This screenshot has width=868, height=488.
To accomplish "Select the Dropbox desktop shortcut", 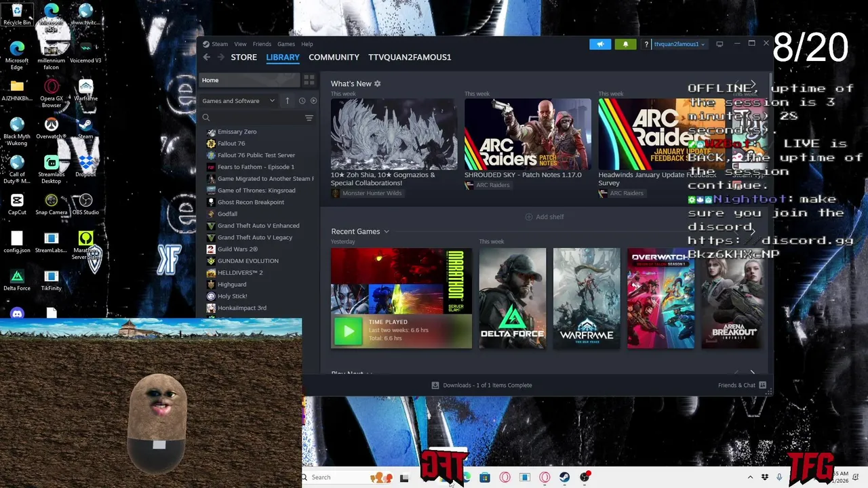I will [x=85, y=166].
